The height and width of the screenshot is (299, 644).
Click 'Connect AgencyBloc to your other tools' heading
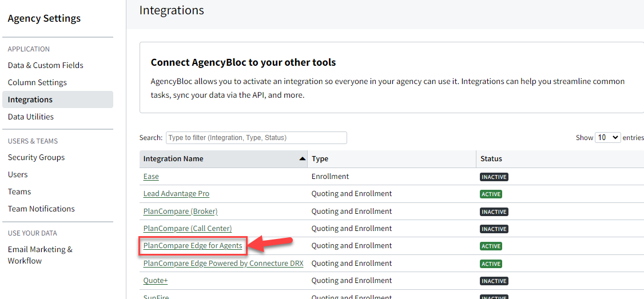pos(244,62)
